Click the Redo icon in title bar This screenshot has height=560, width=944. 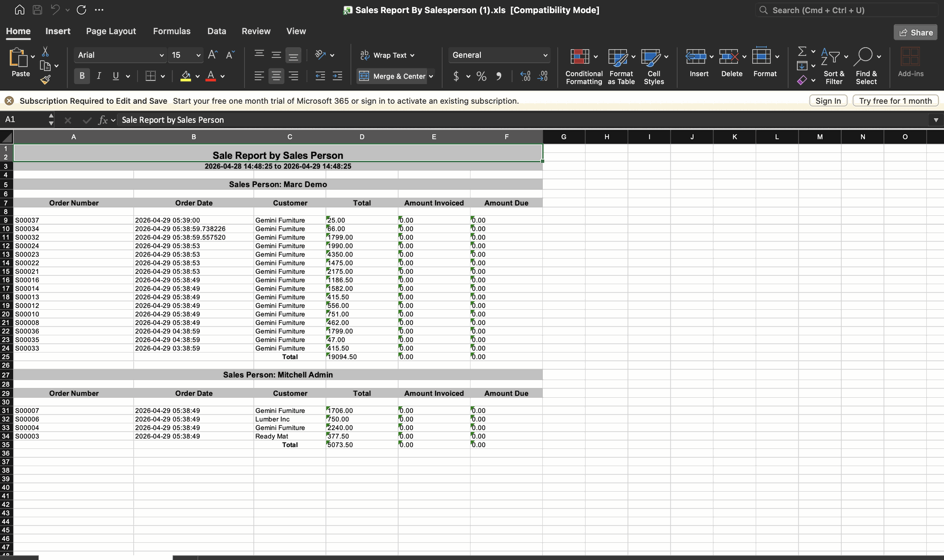(82, 10)
